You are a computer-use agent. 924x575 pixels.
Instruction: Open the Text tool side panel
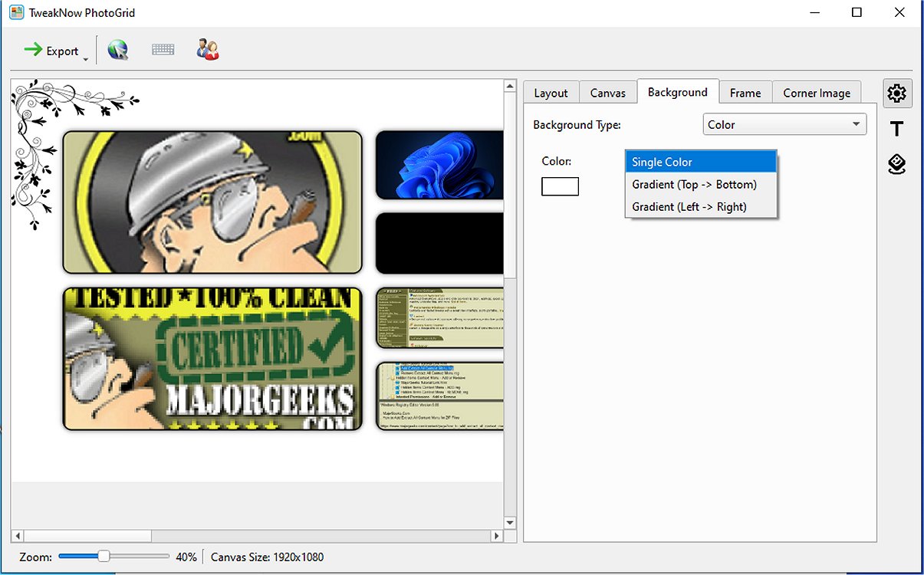(x=896, y=128)
